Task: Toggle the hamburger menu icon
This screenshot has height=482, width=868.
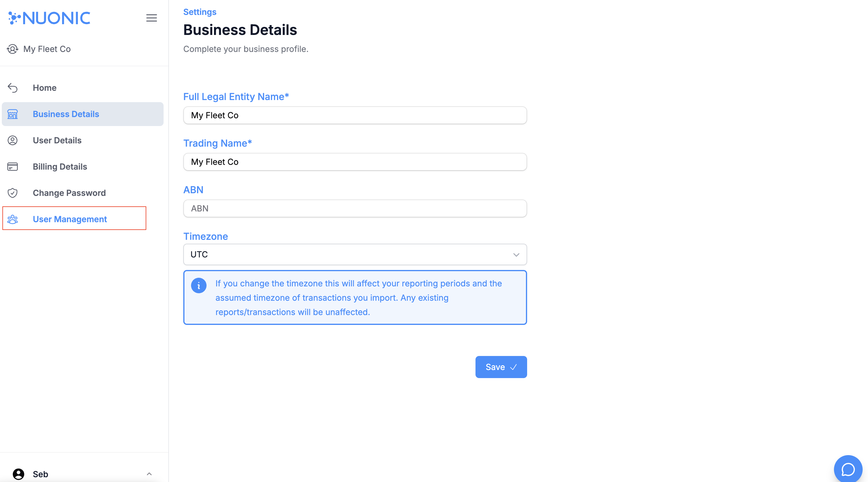Action: pos(152,18)
